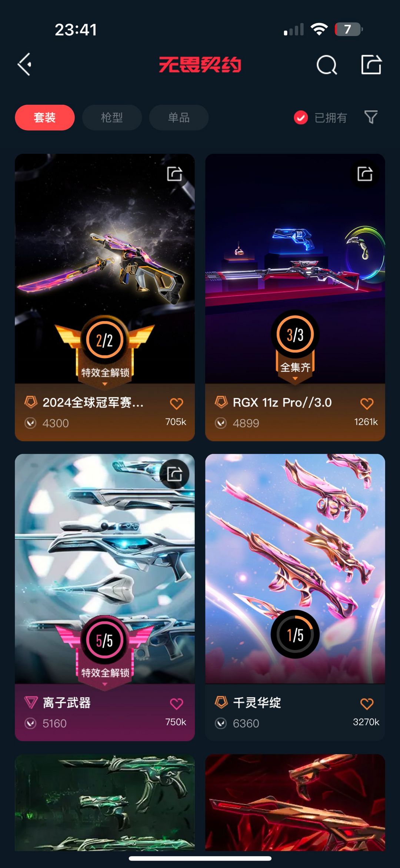Open the search magnifier icon
This screenshot has height=868, width=400.
coord(327,65)
